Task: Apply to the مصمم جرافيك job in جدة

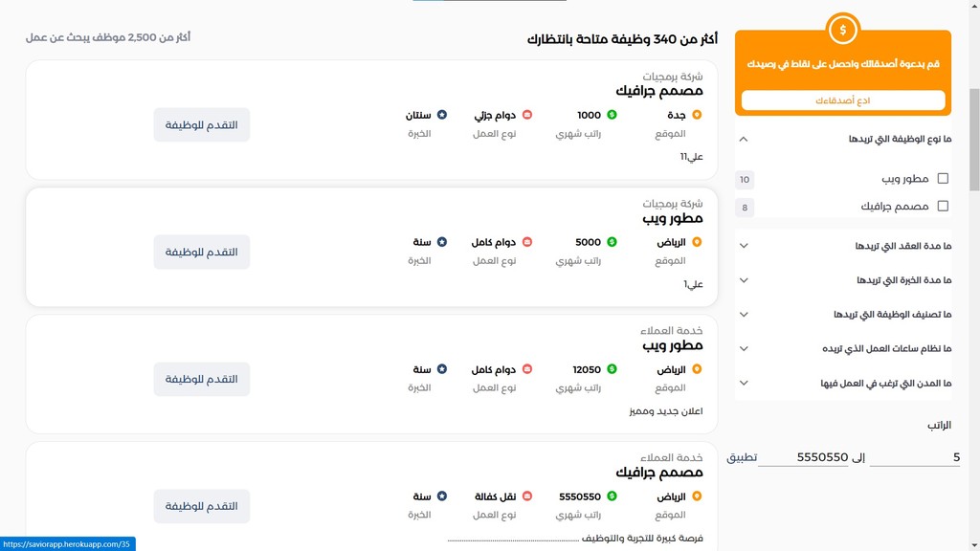Action: (202, 125)
